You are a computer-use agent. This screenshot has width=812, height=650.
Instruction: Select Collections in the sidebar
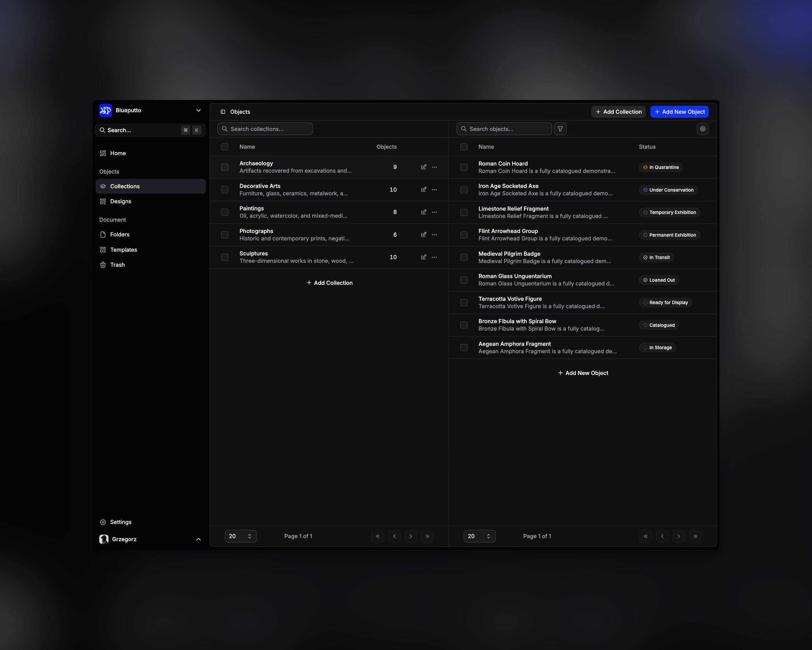point(151,186)
